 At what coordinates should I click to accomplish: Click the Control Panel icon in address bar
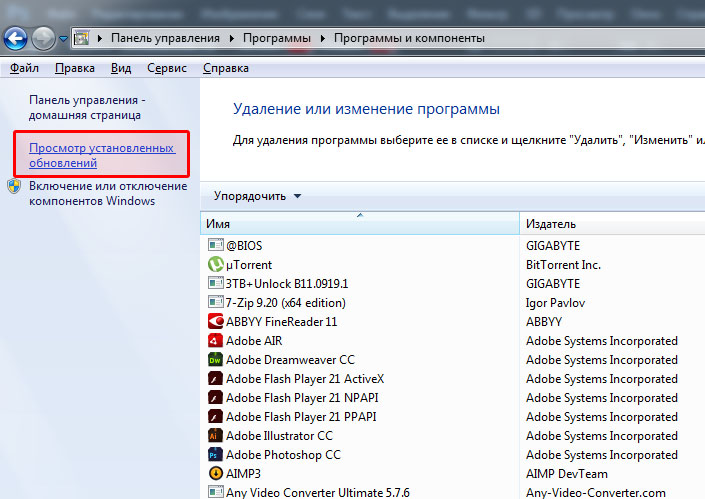[x=81, y=38]
